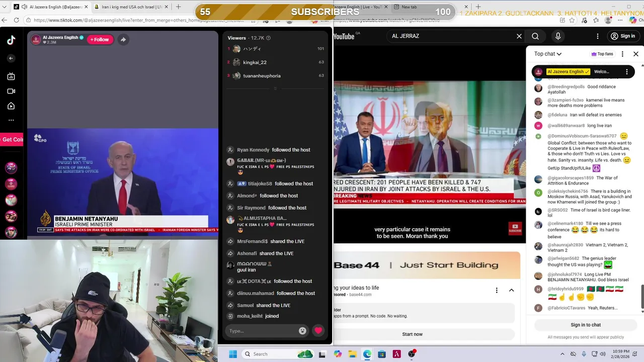Open the tab search chevron in left browser

4,7
